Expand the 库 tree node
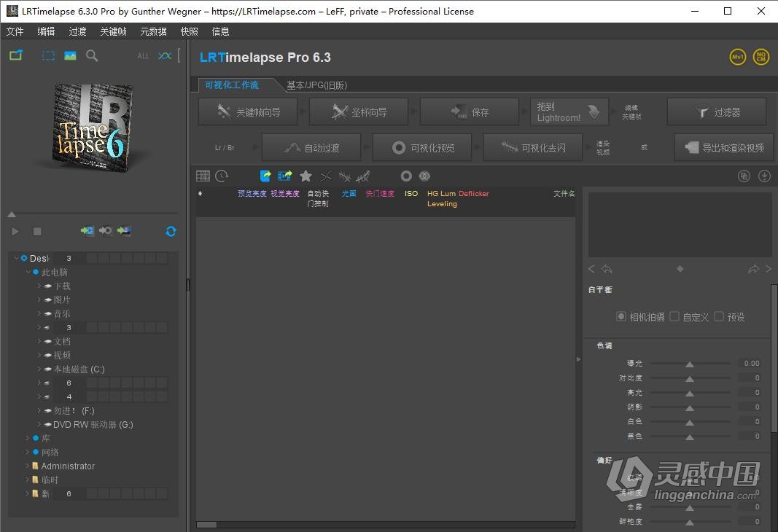 (27, 438)
